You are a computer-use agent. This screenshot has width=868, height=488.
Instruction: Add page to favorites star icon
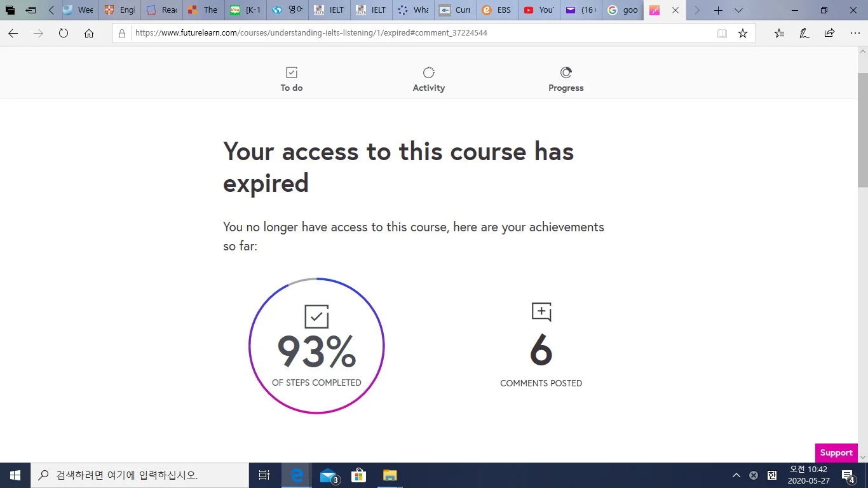tap(742, 33)
